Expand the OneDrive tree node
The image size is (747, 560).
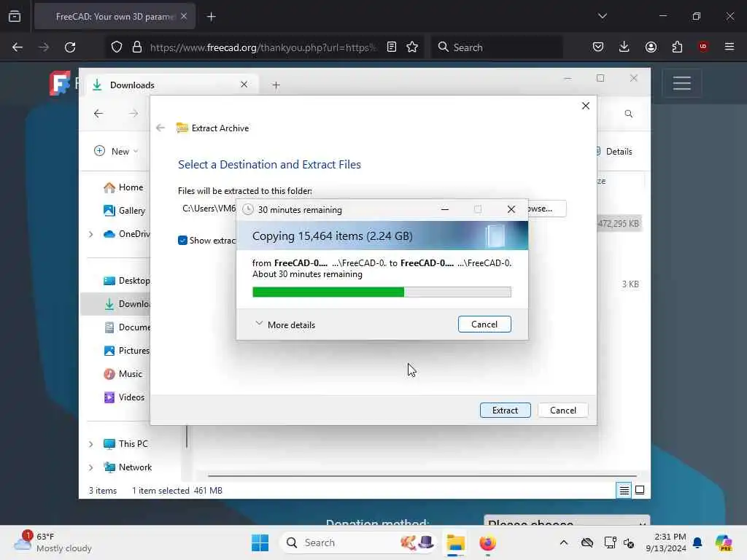click(x=90, y=234)
